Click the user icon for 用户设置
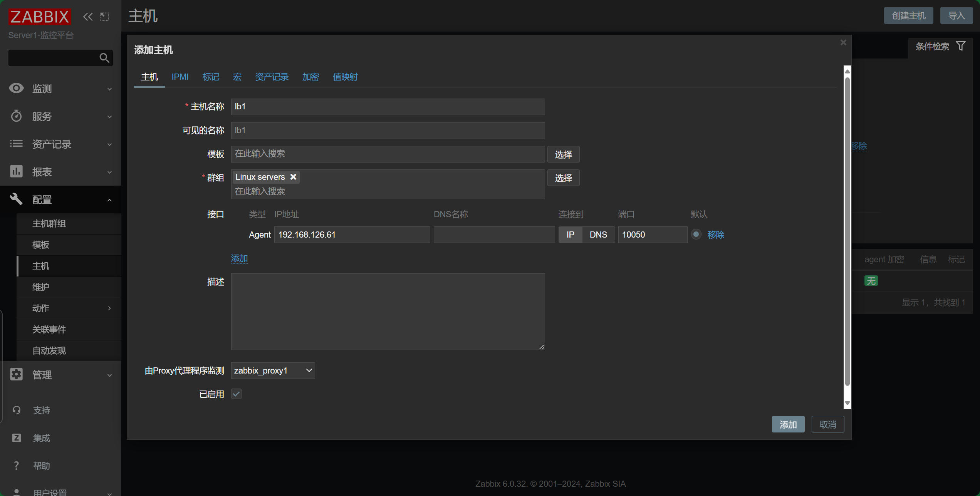 pos(17,493)
